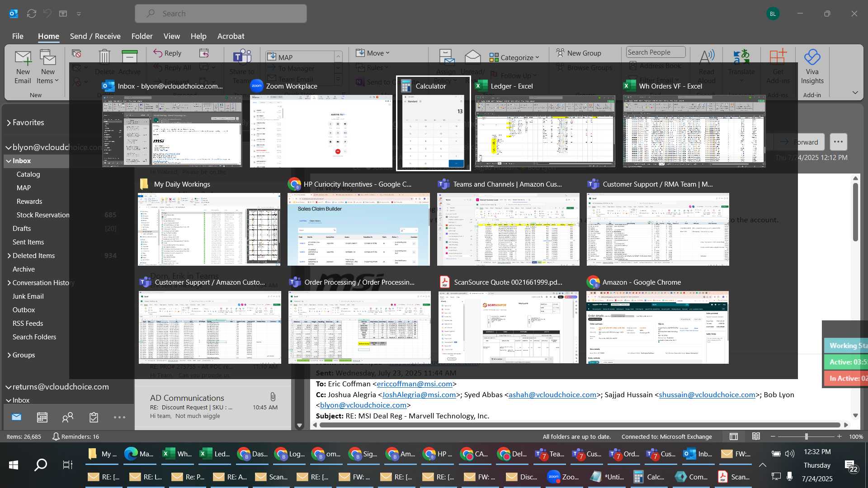Click the Ledger Excel taskbar button
Viewport: 868px width, 488px height.
215,454
